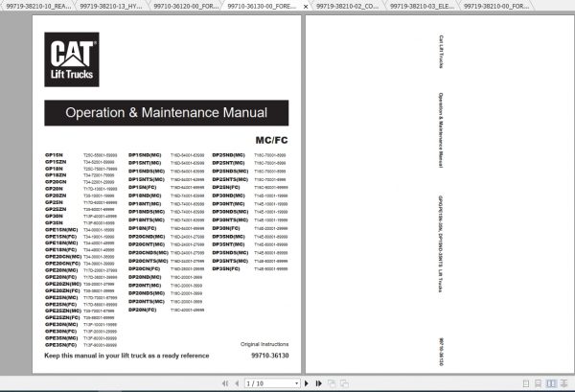Switch to the 99719-38210-03_ELE tab

click(422, 7)
